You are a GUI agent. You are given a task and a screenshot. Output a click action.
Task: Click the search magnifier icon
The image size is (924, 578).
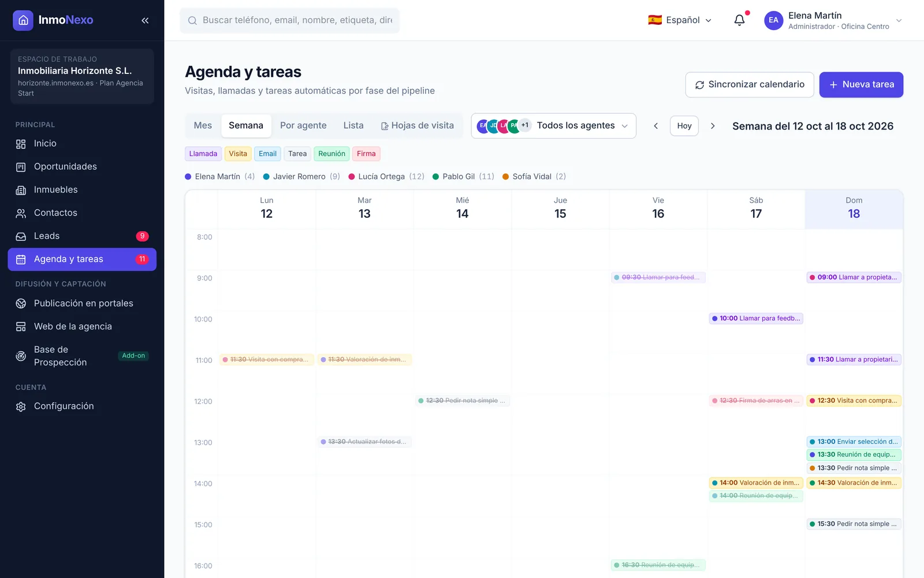point(192,21)
